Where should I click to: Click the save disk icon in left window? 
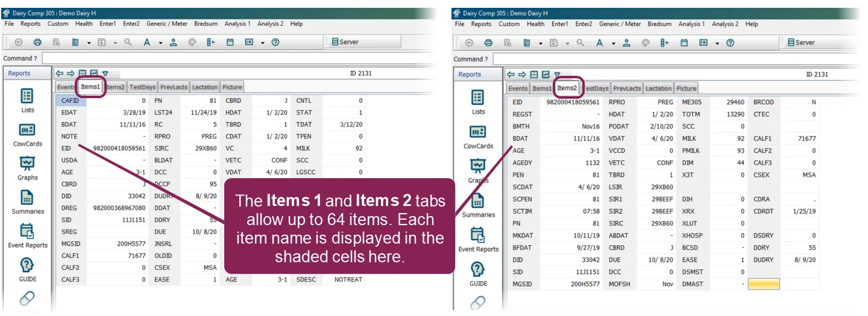(102, 42)
